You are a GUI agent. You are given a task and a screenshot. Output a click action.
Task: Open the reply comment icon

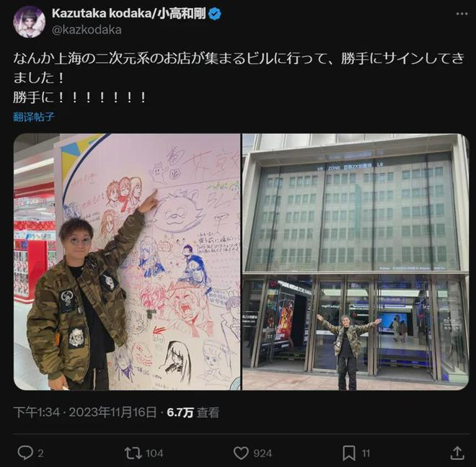point(25,453)
